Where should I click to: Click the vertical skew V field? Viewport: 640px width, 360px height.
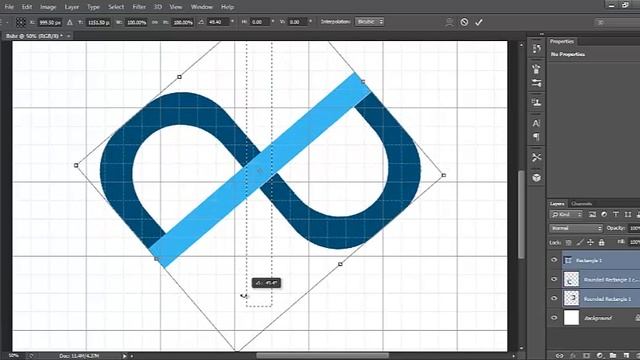pos(297,22)
